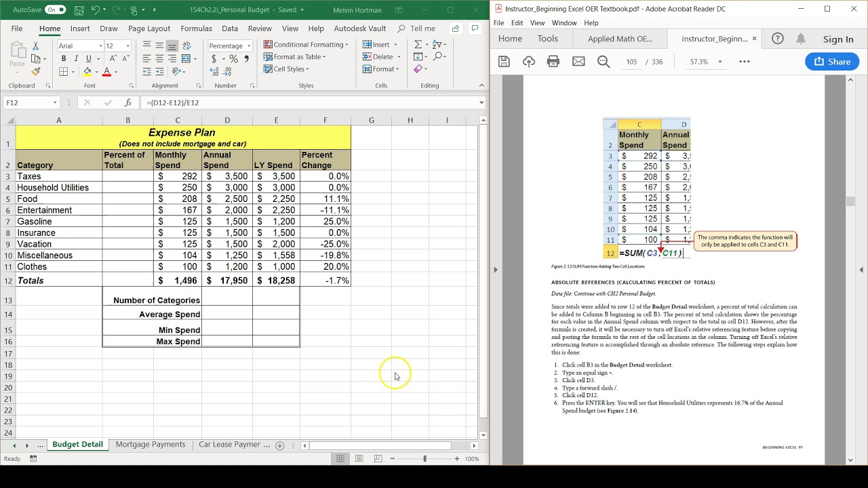Switch to Page Layout view in the status bar
Viewport: 868px width, 488px height.
(359, 459)
